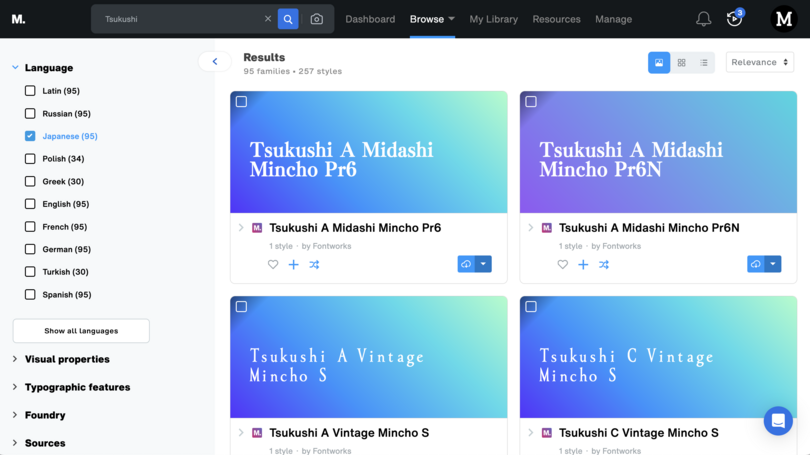Expand the Sources filter section
This screenshot has width=810, height=455.
[15, 443]
